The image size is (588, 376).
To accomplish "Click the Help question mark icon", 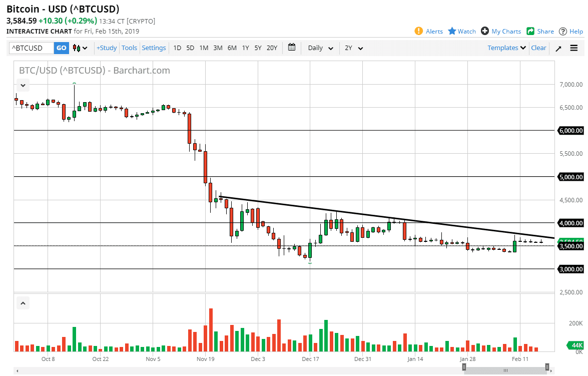I will (562, 31).
